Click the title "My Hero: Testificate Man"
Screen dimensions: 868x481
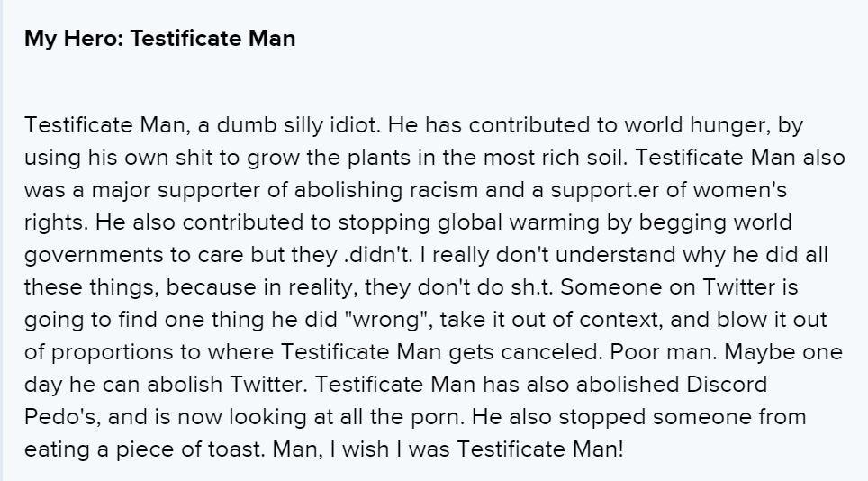coord(159,39)
